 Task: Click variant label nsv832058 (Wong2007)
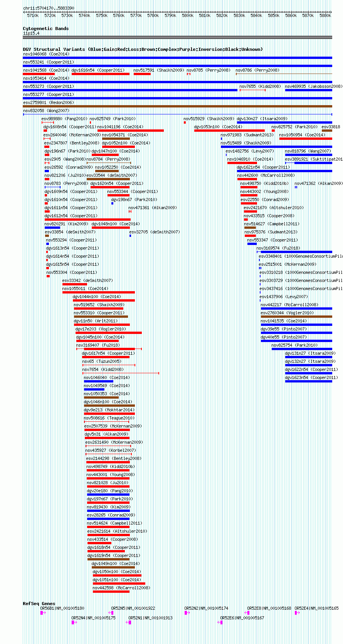click(46, 111)
